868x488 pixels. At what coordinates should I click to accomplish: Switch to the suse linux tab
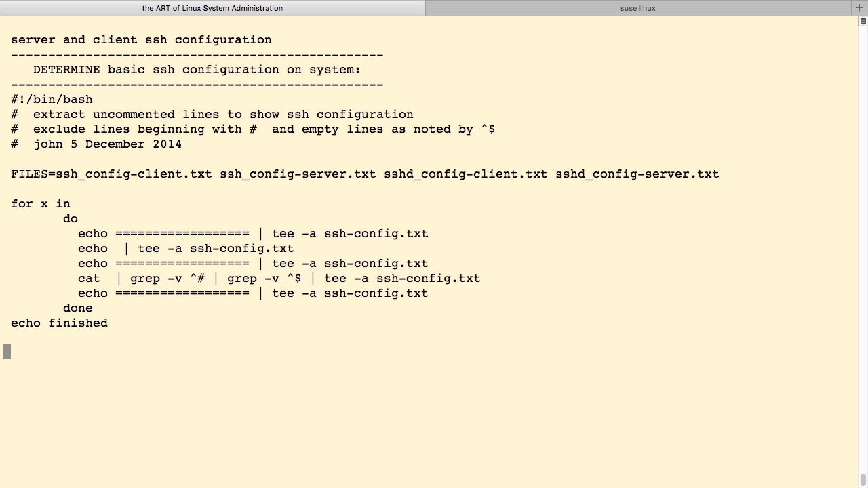pyautogui.click(x=637, y=8)
